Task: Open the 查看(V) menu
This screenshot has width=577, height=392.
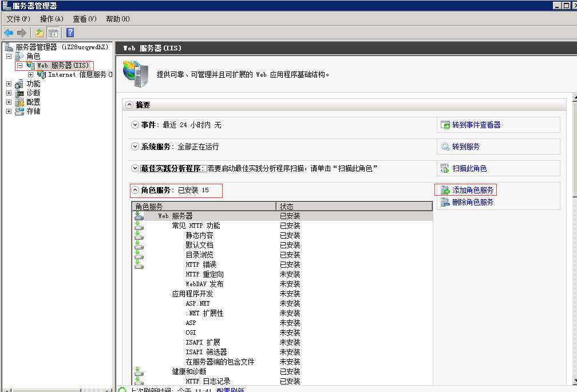Action: pyautogui.click(x=85, y=19)
